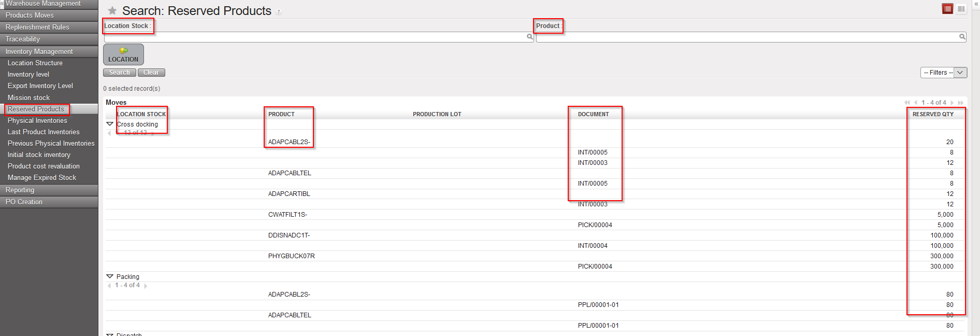Open the Products Moves menu section

[x=49, y=15]
